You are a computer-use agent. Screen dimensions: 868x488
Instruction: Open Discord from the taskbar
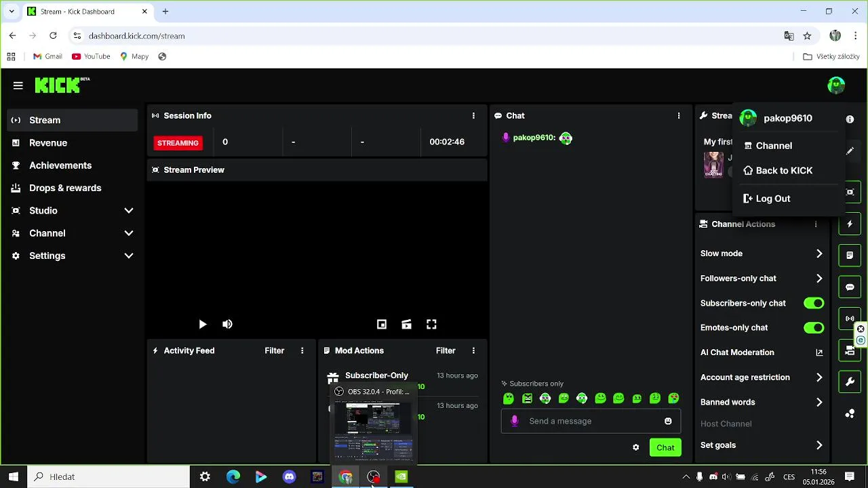290,477
